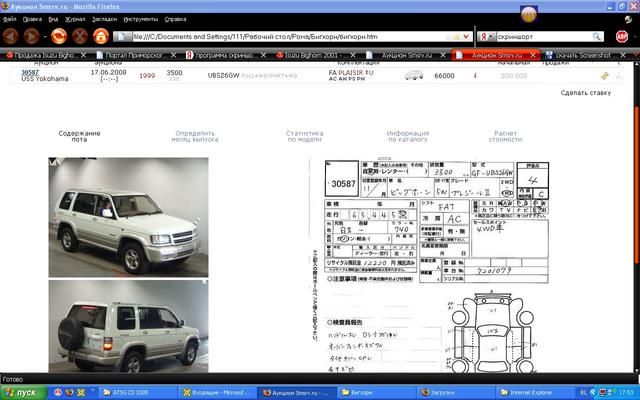Open 'Расчет стоимости' section

tap(505, 136)
